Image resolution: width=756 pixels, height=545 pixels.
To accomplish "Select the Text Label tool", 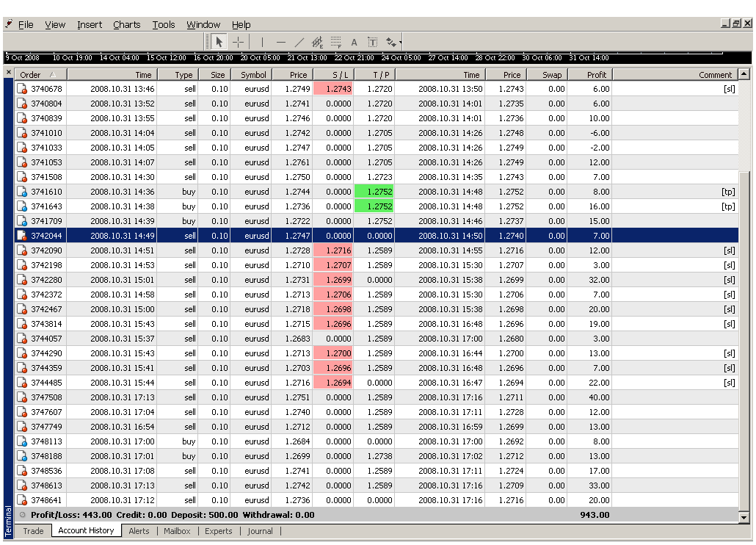I will tap(372, 43).
